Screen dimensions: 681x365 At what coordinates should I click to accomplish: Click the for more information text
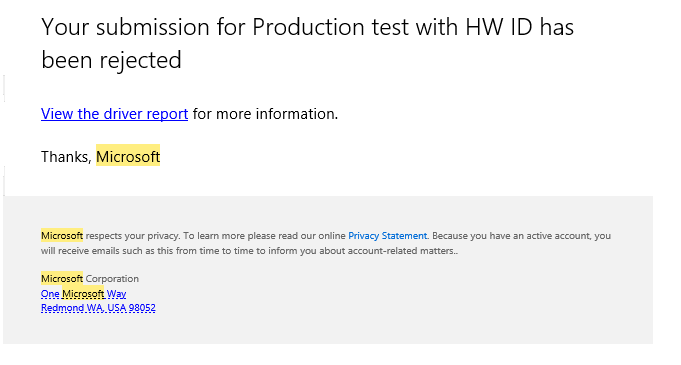(265, 114)
